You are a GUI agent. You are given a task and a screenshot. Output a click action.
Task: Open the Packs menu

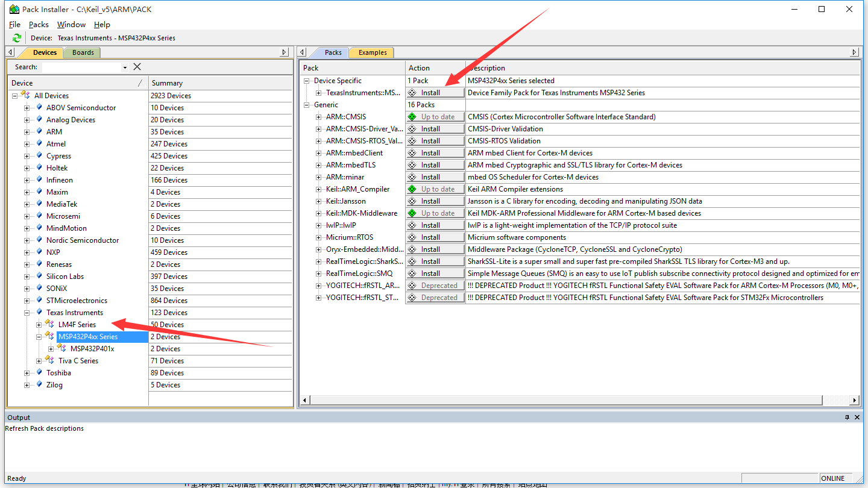[x=39, y=25]
